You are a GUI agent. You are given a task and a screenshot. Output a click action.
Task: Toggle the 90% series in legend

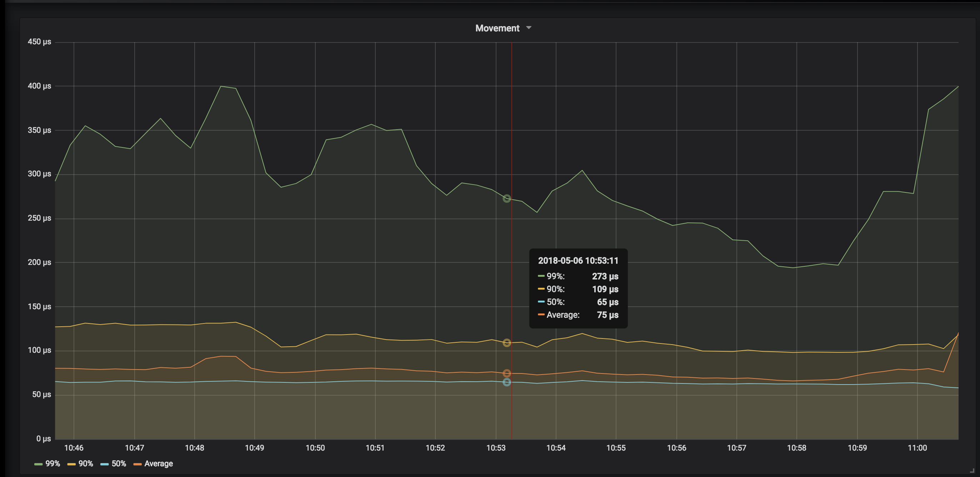click(x=86, y=463)
